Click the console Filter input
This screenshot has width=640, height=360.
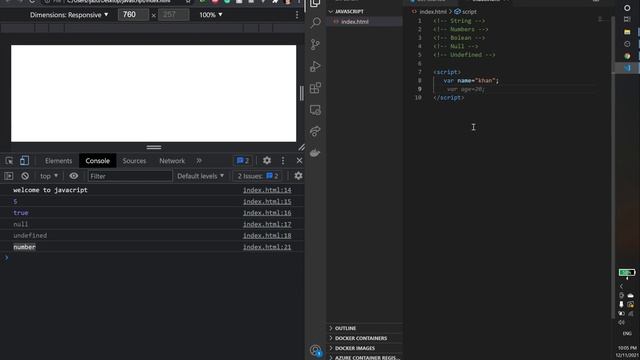point(130,176)
